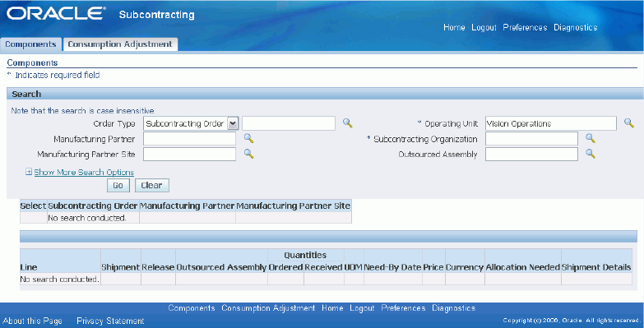Click the Manufacturing Partner Site column header
The image size is (644, 328).
(294, 206)
